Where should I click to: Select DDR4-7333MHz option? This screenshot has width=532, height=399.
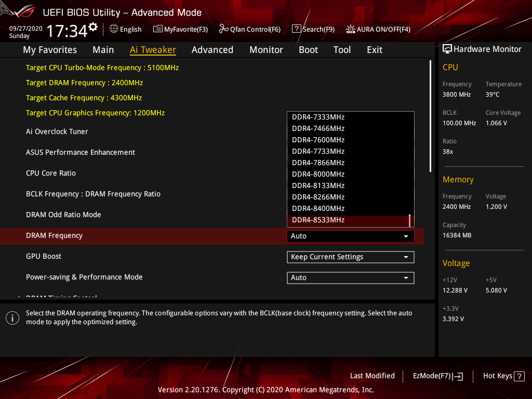coord(351,117)
